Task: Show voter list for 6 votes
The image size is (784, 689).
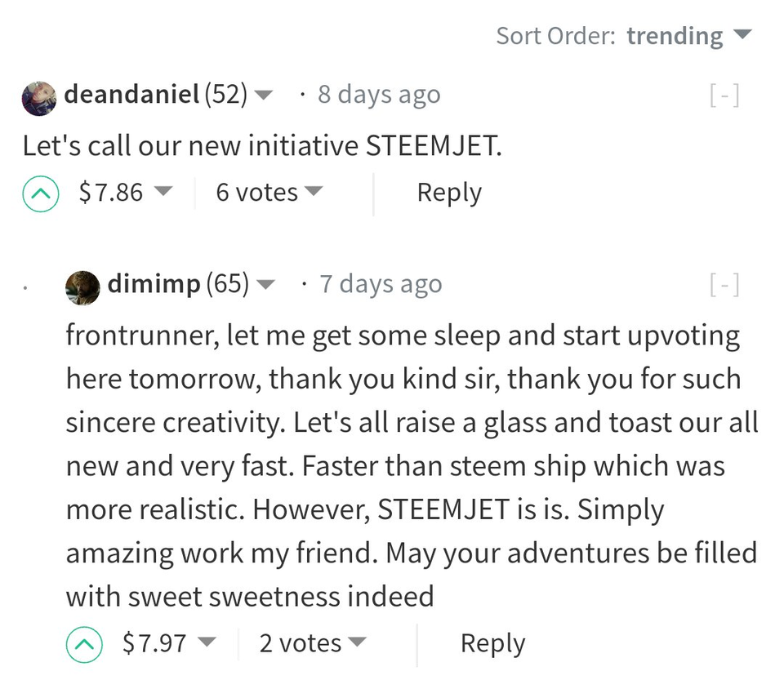Action: [x=269, y=193]
